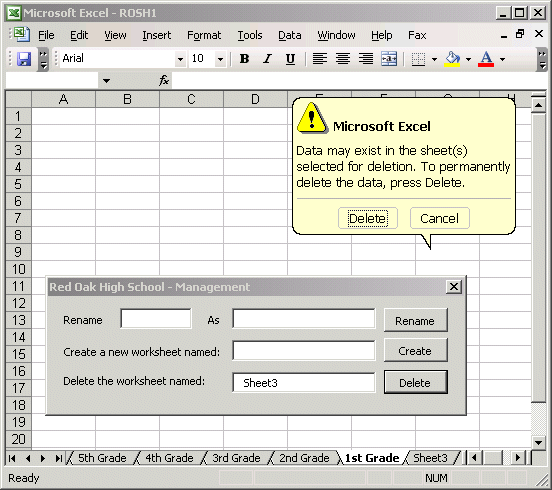
Task: Open the Format menu
Action: pos(204,35)
